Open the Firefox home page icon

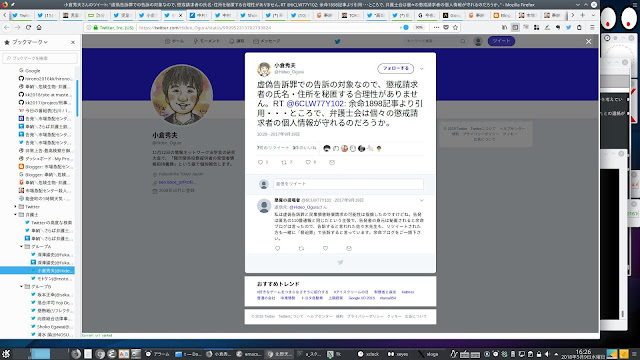click(39, 27)
